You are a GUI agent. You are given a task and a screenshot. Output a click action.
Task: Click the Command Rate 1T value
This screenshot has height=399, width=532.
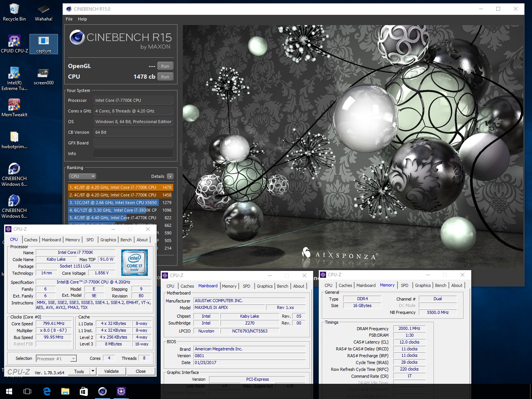(409, 376)
